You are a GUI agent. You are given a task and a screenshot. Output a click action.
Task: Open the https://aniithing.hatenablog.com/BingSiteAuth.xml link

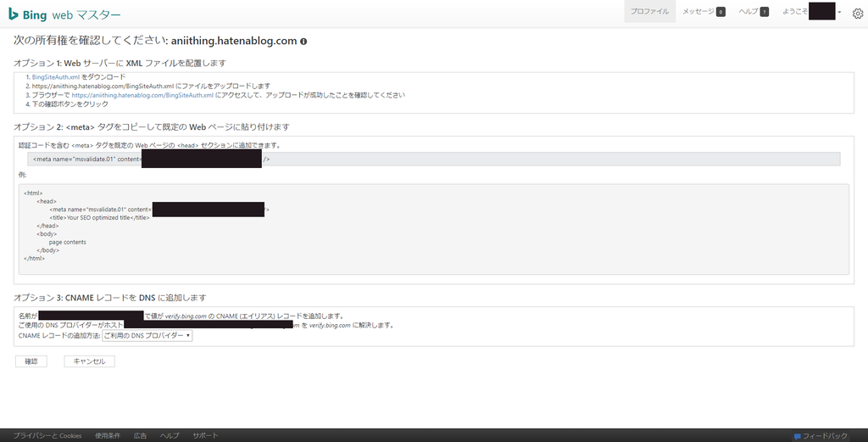point(142,95)
